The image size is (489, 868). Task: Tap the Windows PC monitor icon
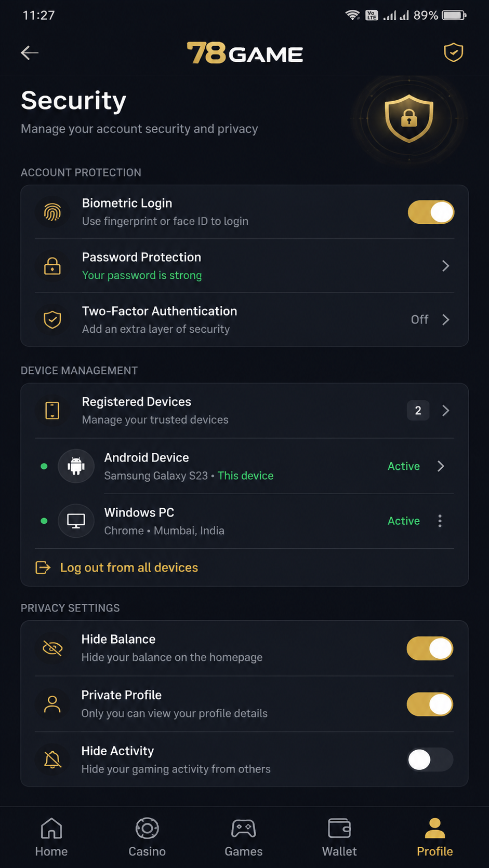pos(76,521)
